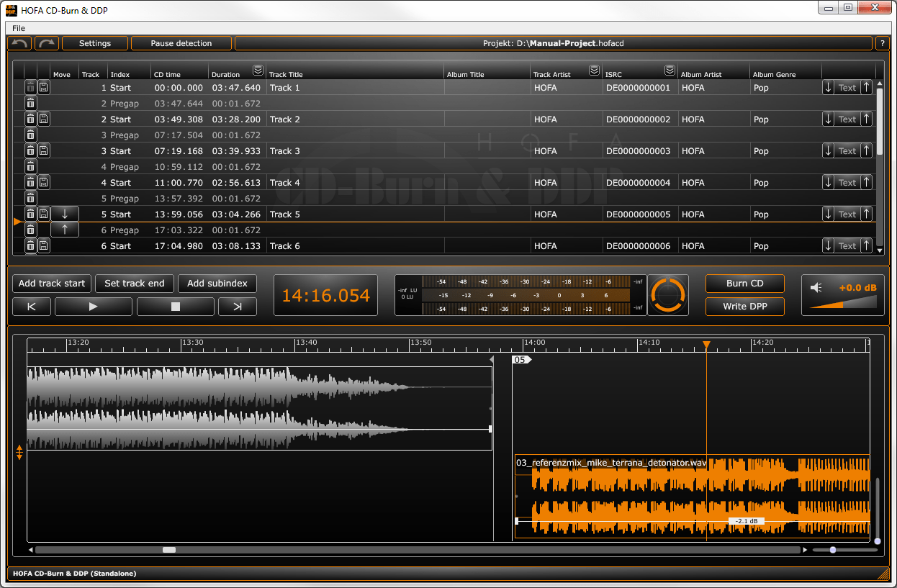This screenshot has height=588, width=897.
Task: Click the save disk icon for Track 6
Action: coord(43,246)
